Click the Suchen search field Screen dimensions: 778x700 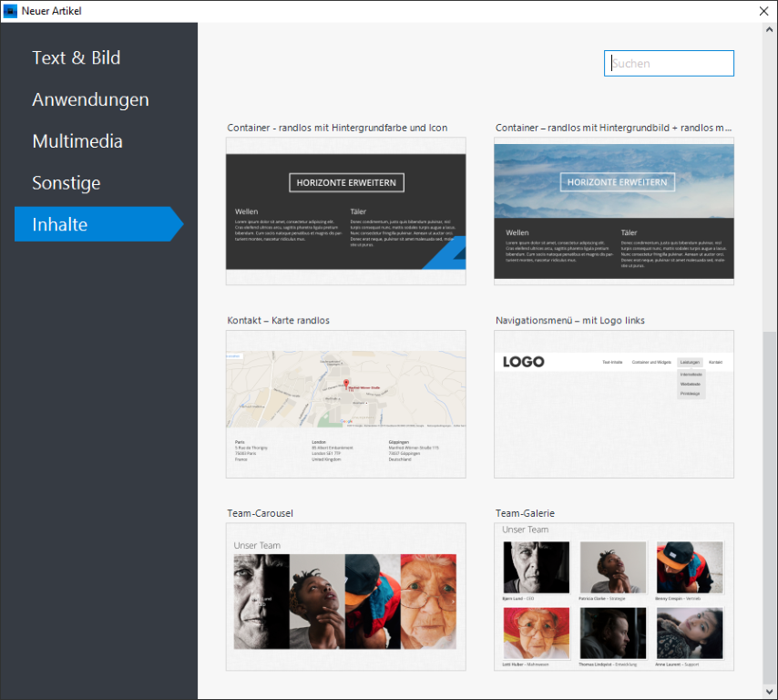(669, 64)
